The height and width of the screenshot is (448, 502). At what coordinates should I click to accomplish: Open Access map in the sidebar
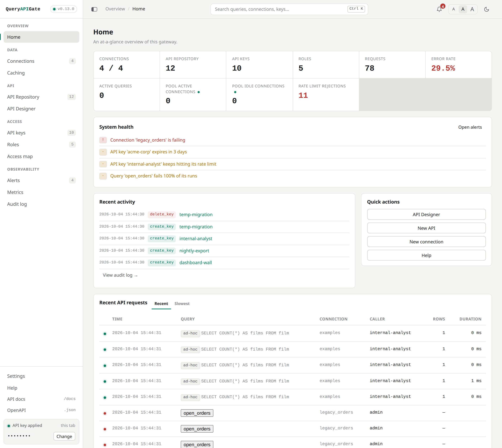pyautogui.click(x=41, y=156)
